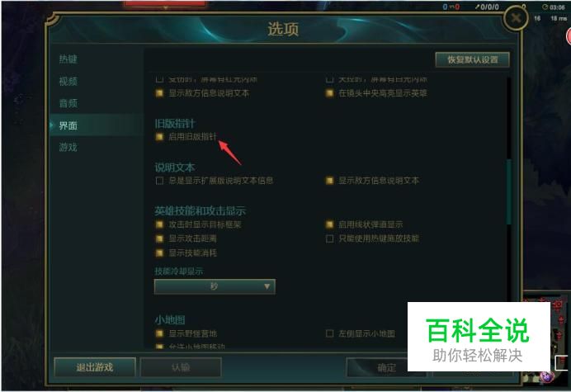Switch to the 视频 video tab
The image size is (571, 392).
68,81
